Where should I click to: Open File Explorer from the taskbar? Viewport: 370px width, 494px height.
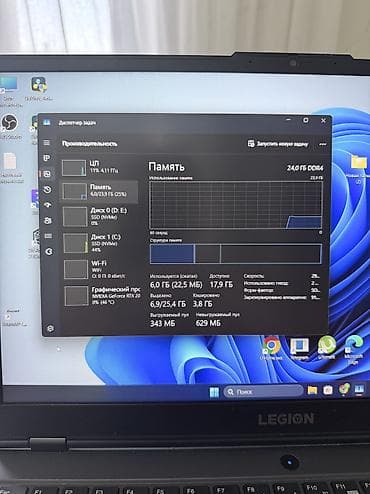312,390
